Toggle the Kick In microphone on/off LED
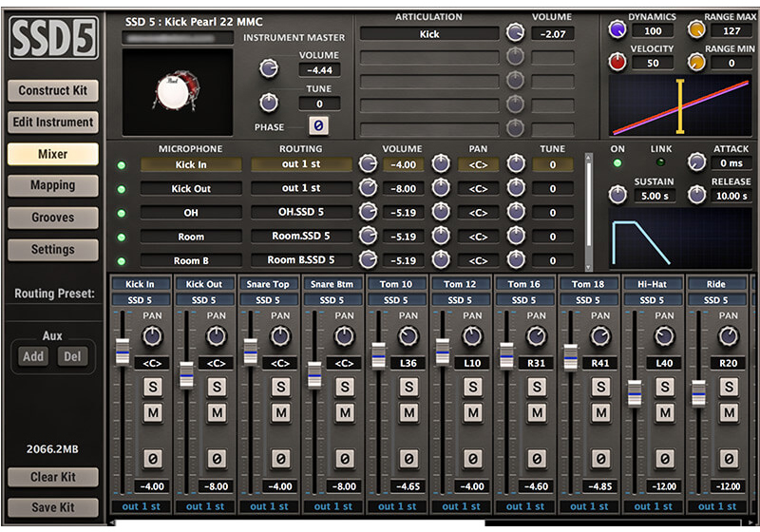The width and height of the screenshot is (760, 532). coord(122,165)
